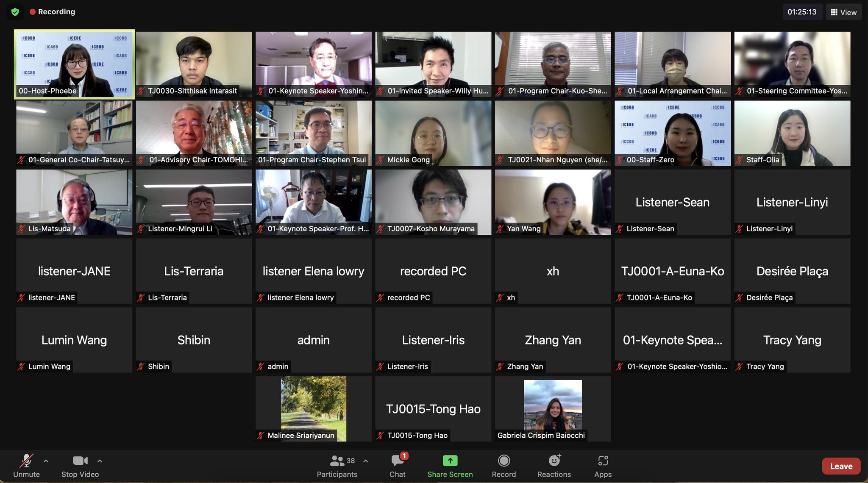The height and width of the screenshot is (483, 868).
Task: Expand participants options arrow
Action: point(366,461)
